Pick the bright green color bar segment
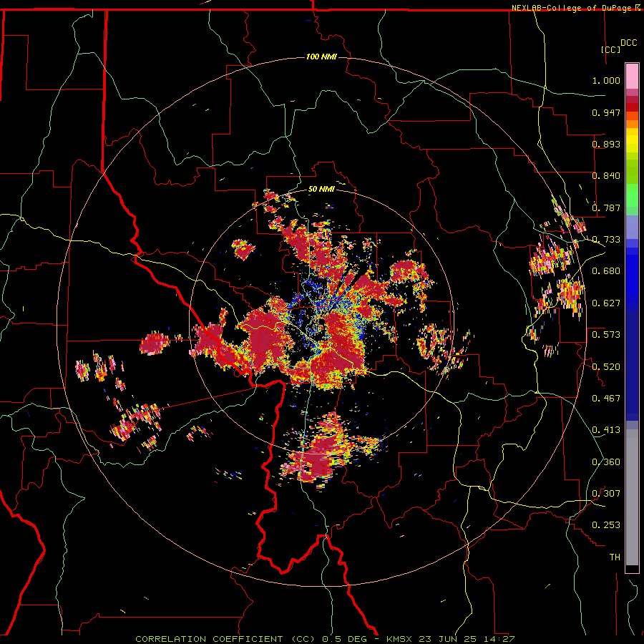 [x=632, y=195]
